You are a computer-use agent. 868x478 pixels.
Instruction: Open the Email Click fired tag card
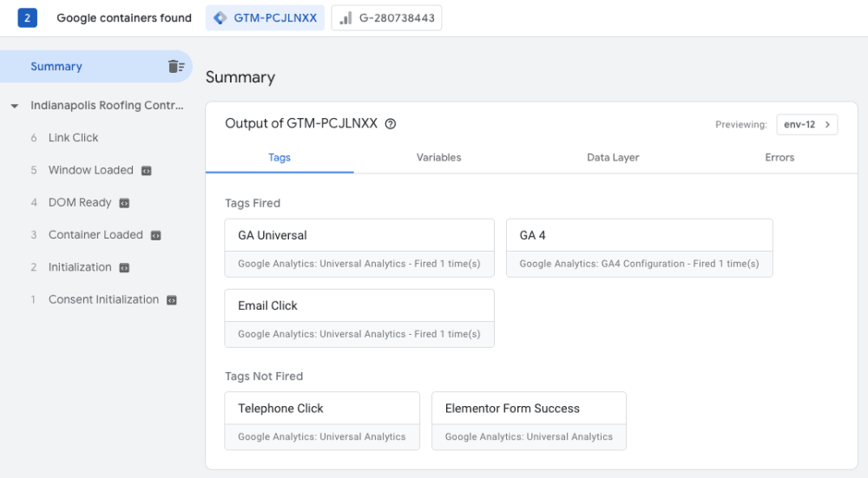[x=359, y=318]
